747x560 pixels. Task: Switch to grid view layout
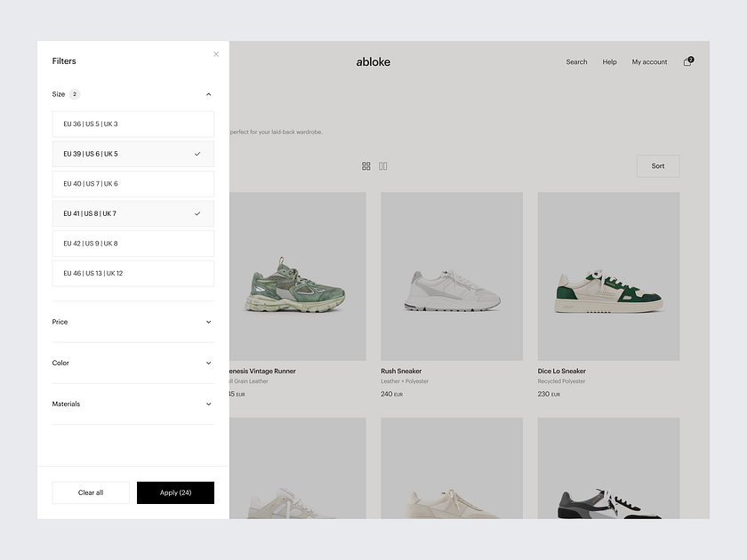(365, 165)
